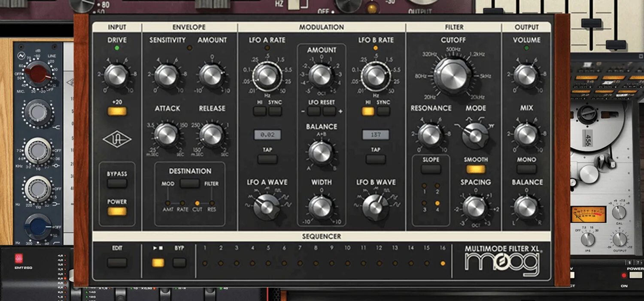
Task: Select the RATE destination LED
Action: pos(182,203)
